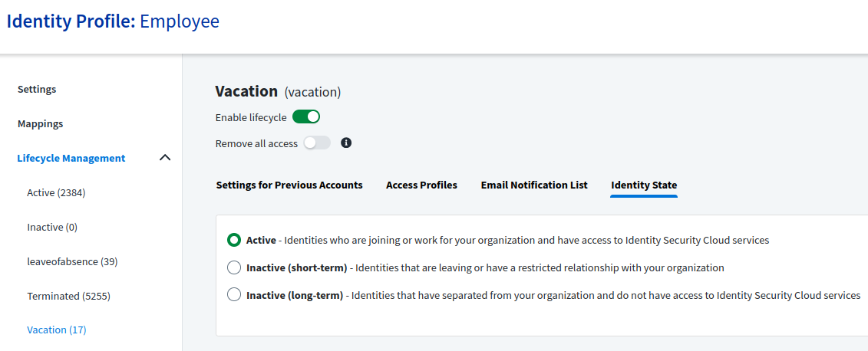Select the leaveofabsence (39) lifecycle state
Viewport: 868px width, 351px height.
click(72, 261)
